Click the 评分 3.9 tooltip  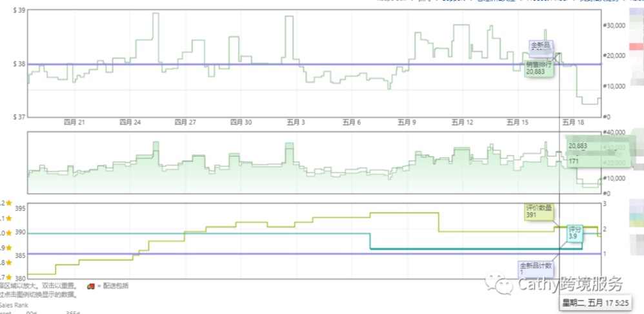coord(575,233)
